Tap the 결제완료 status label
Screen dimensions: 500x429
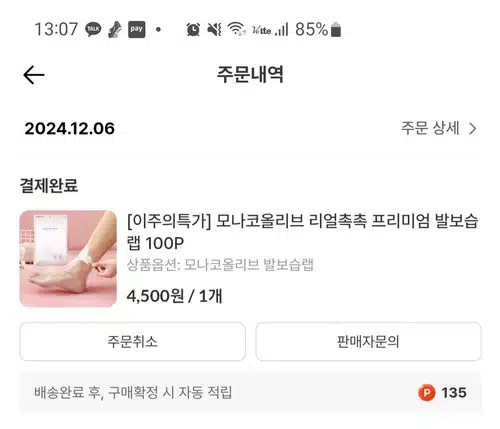click(49, 185)
